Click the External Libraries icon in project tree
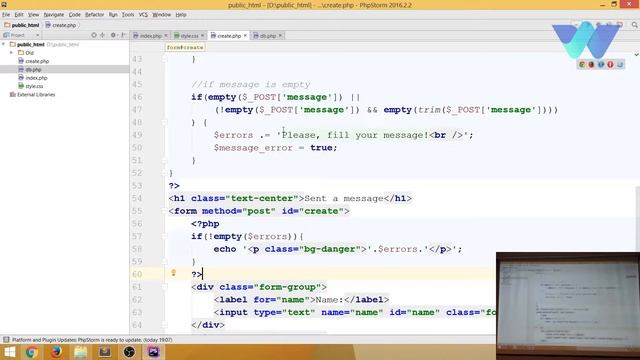The image size is (640, 360). pos(13,94)
